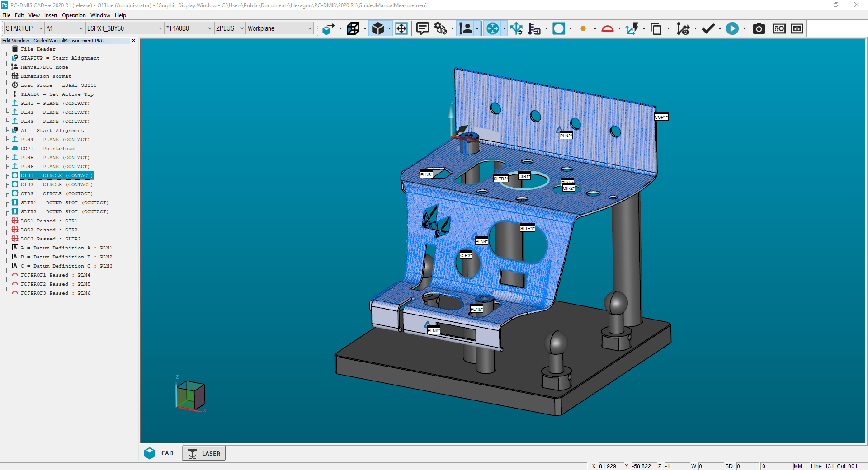Open the ZPLUS workplane dropdown
The width and height of the screenshot is (868, 470).
pyautogui.click(x=241, y=28)
